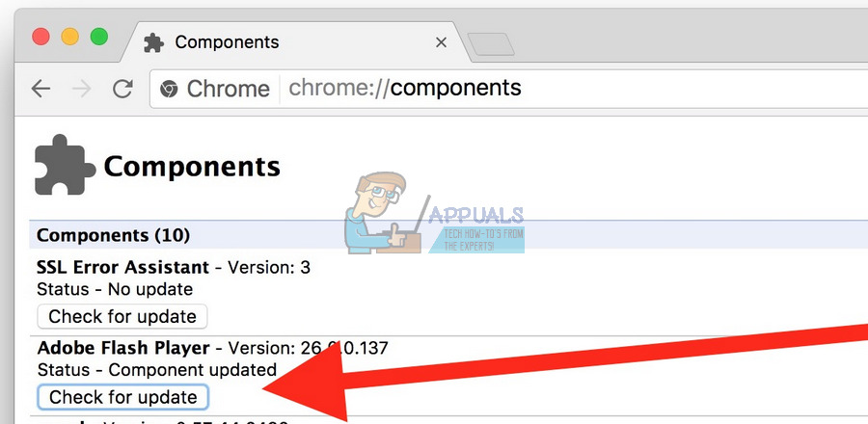Maximize the window with the green button
Image resolution: width=868 pixels, height=424 pixels.
[99, 37]
